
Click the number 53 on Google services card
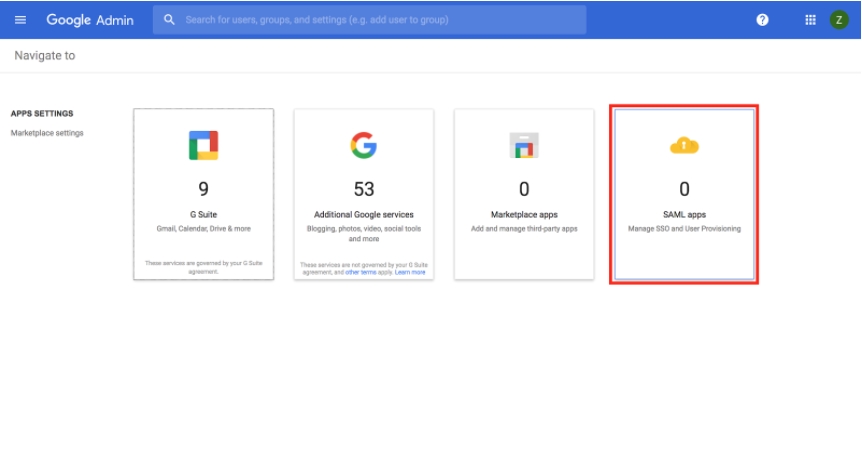pos(364,189)
